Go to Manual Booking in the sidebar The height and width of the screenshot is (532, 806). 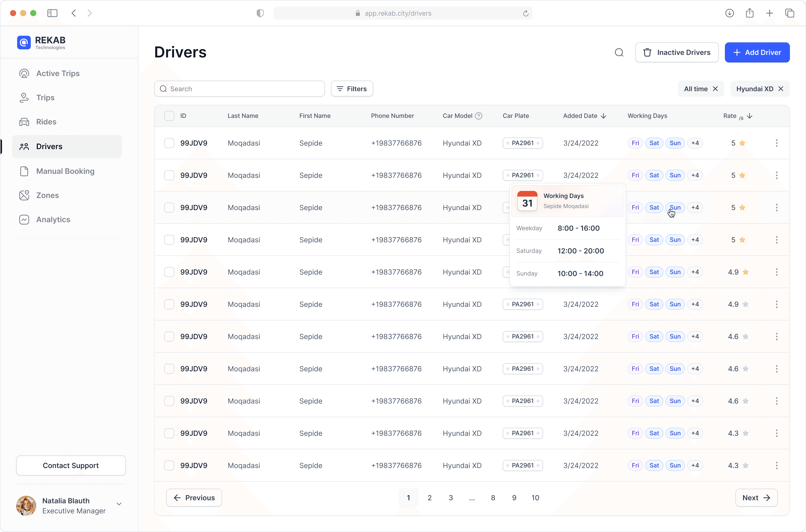(x=65, y=171)
